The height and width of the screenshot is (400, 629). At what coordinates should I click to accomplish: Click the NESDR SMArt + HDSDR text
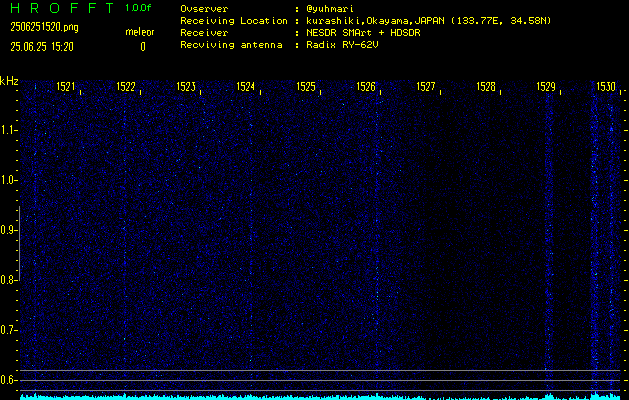click(363, 33)
